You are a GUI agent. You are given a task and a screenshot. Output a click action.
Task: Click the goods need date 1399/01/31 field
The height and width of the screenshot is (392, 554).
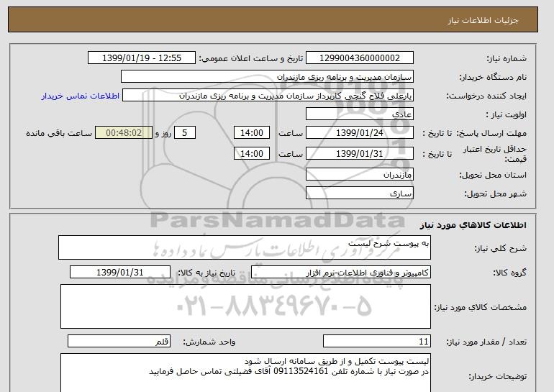(x=119, y=273)
